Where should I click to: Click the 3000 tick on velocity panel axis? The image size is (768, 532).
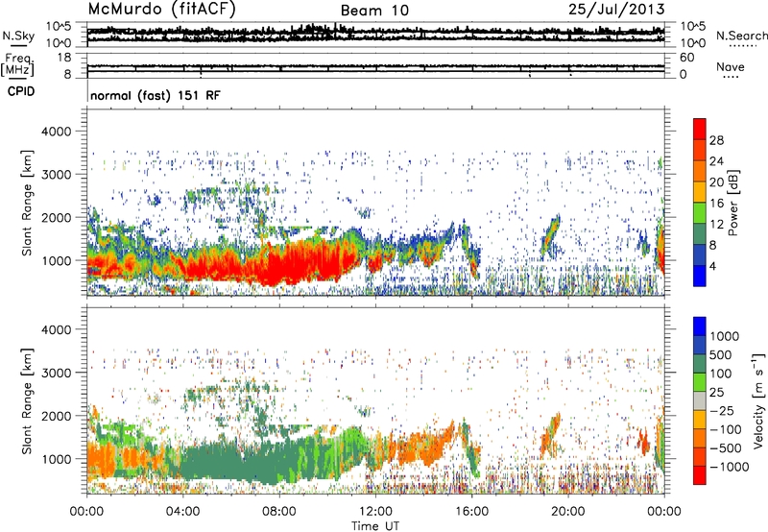click(57, 373)
